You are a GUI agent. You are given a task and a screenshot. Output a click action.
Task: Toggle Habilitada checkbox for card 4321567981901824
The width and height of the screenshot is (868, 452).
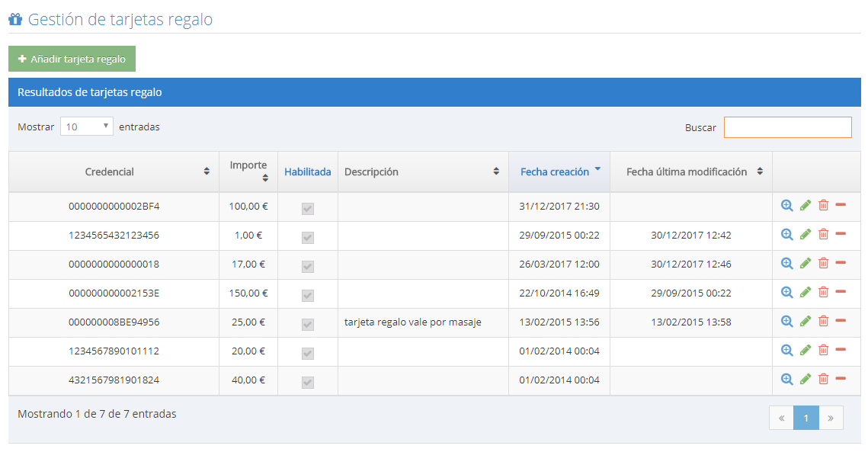tap(308, 382)
